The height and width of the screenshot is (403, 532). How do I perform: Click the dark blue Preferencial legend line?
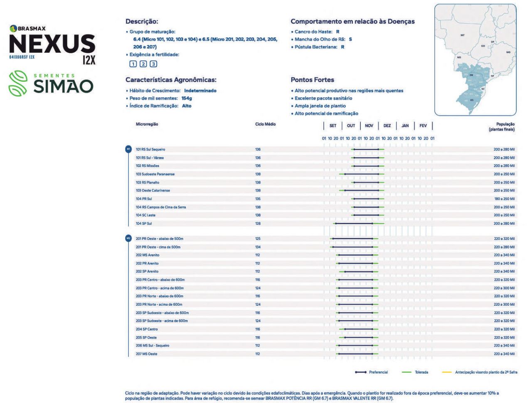360,372
